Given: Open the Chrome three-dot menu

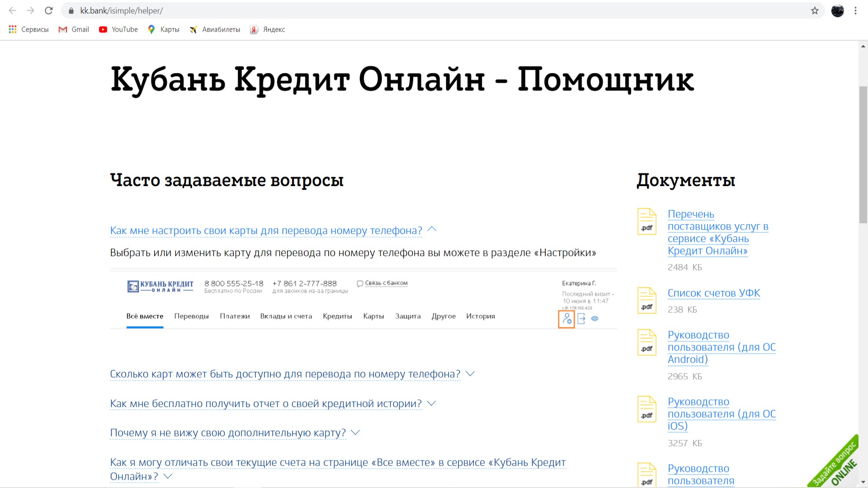Looking at the screenshot, I should (x=855, y=10).
